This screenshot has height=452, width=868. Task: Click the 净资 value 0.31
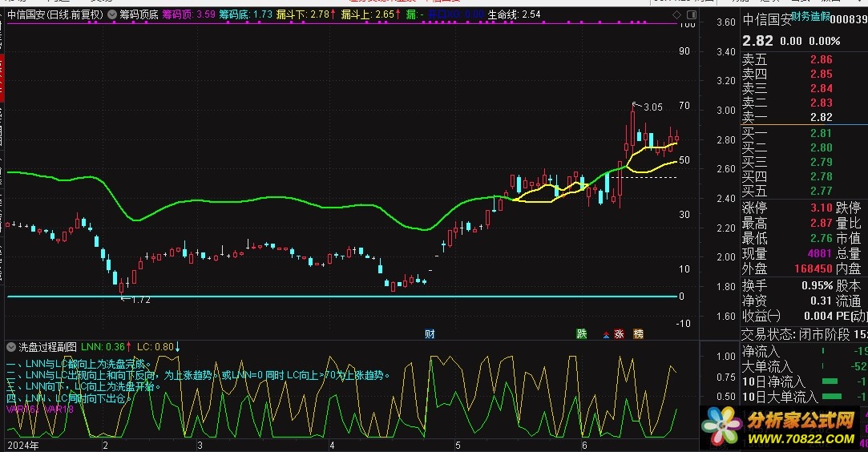tap(822, 301)
